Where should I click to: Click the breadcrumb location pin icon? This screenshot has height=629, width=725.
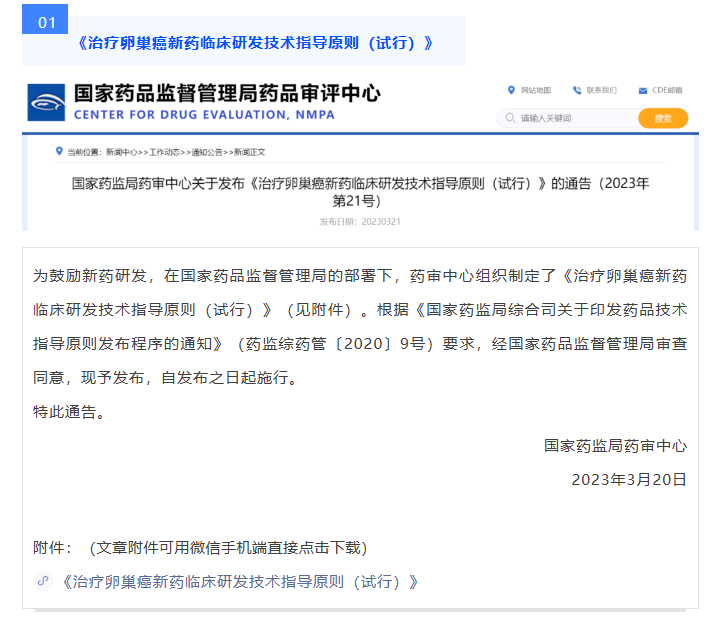tap(59, 151)
